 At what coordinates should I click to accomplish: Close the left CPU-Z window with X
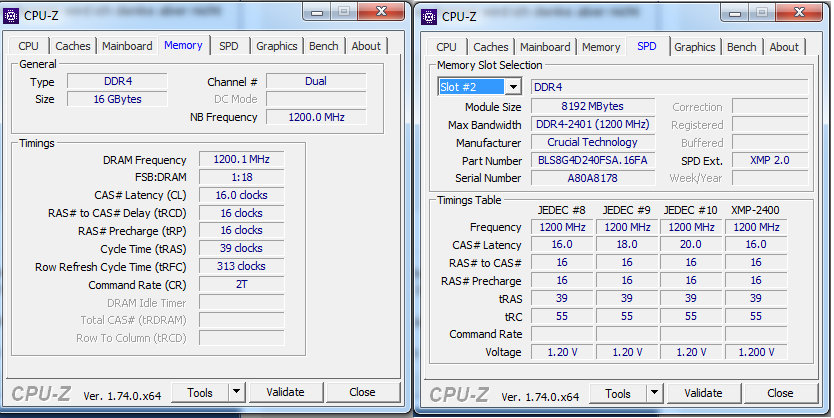click(381, 12)
